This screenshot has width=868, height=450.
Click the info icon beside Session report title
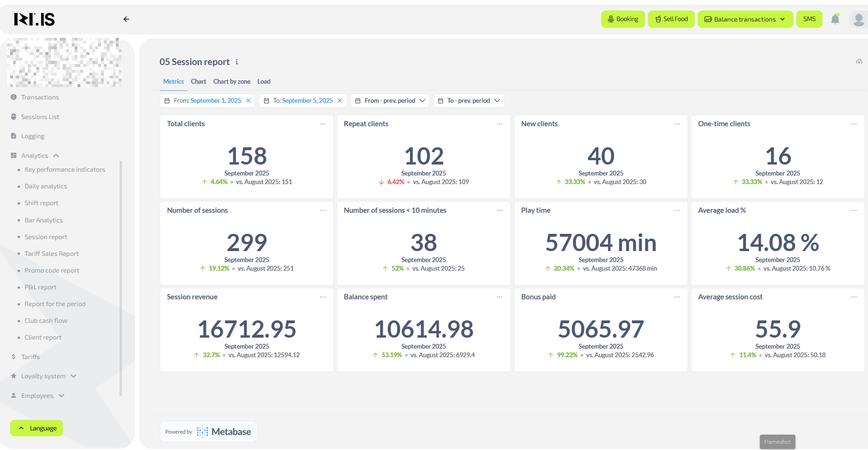(237, 62)
